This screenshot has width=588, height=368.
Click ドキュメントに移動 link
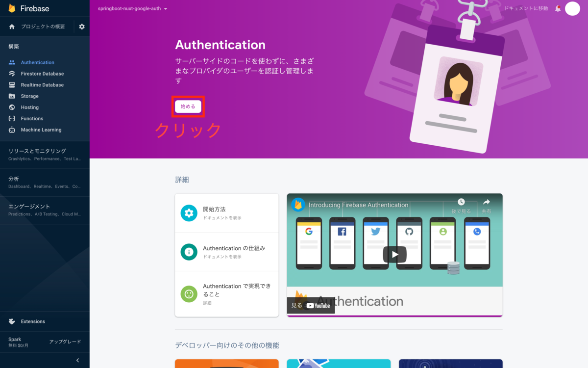(x=526, y=8)
